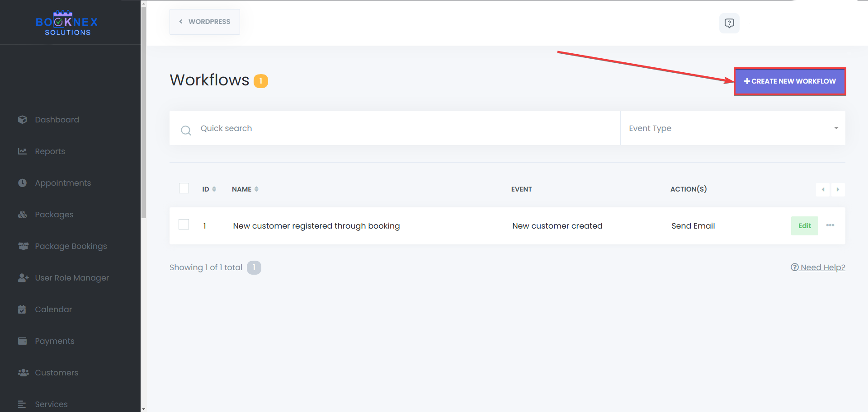Select the Reports sidebar icon
868x412 pixels.
pos(23,151)
